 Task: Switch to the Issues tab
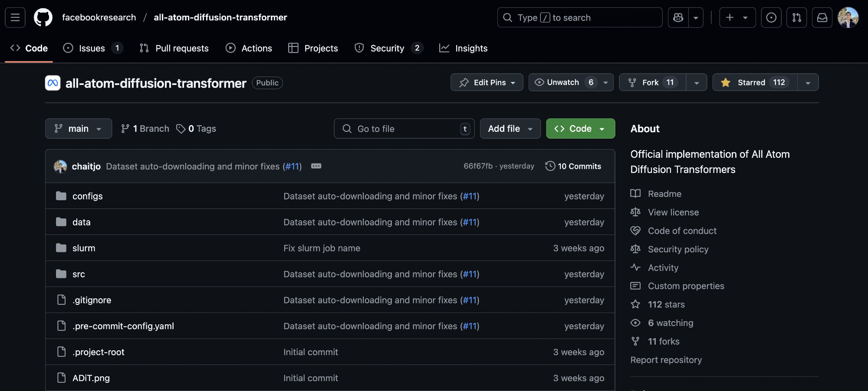tap(92, 48)
